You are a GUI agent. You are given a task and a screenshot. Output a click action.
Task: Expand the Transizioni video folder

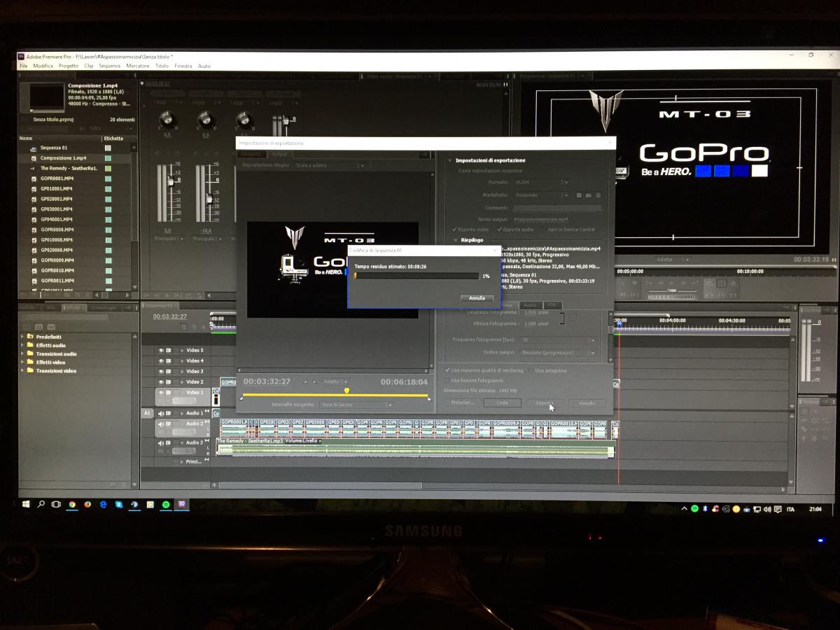tap(22, 370)
